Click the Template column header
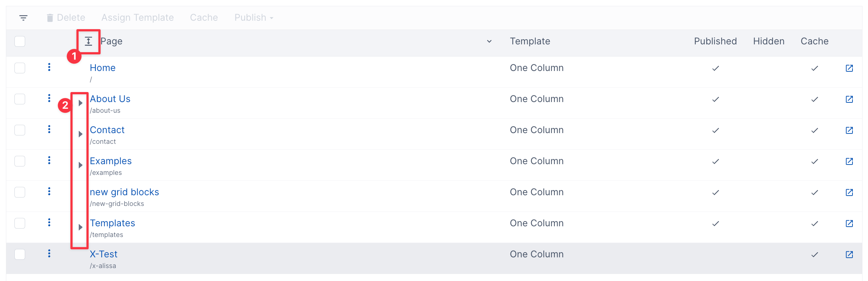868x281 pixels. click(530, 41)
